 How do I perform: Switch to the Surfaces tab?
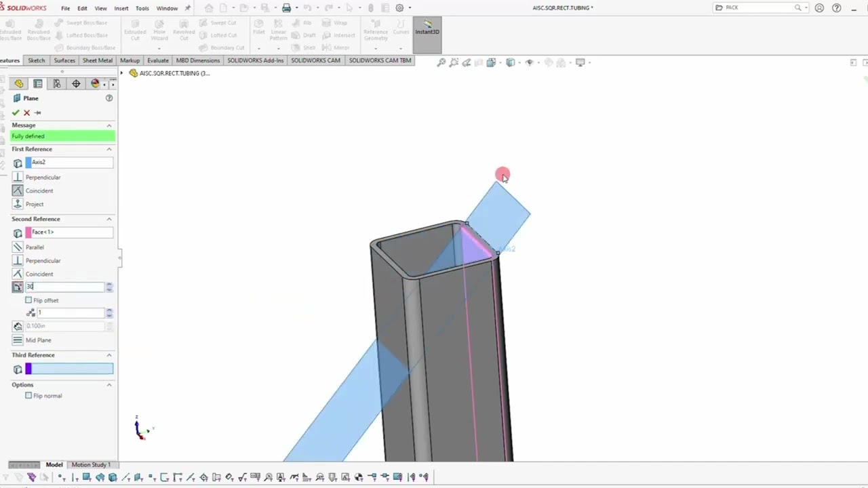[x=64, y=60]
